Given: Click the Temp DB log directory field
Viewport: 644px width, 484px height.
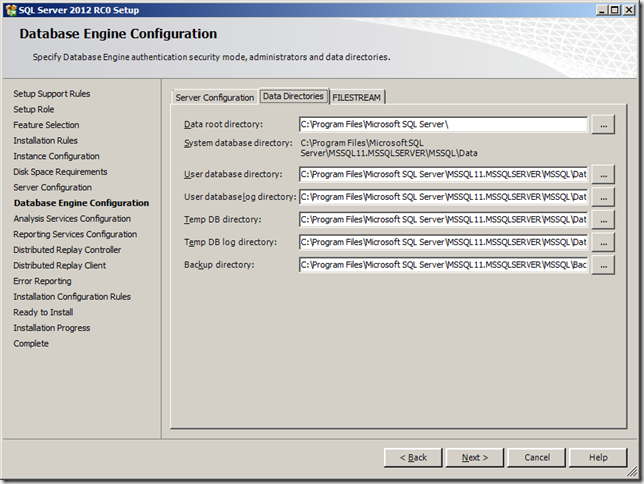Looking at the screenshot, I should click(x=443, y=242).
